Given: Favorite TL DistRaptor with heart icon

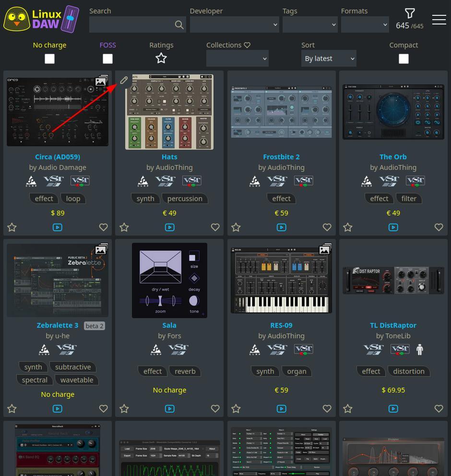Looking at the screenshot, I should tap(439, 409).
